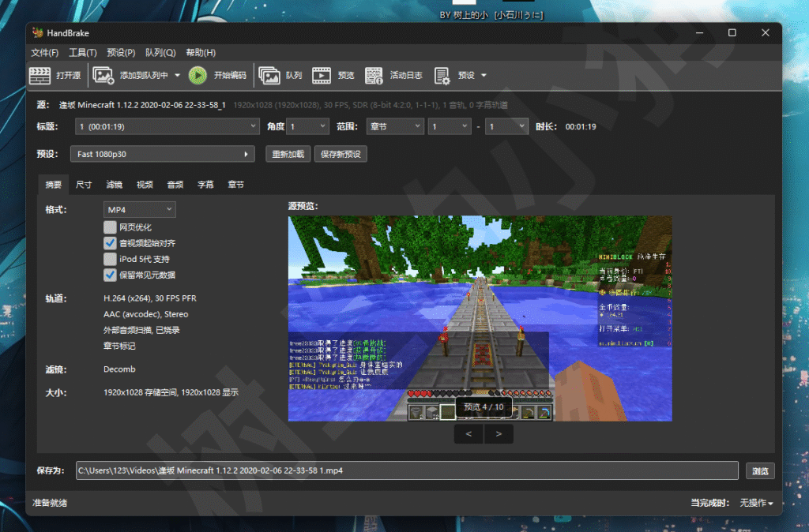Click the 进坂 Minecraft source file name
The width and height of the screenshot is (809, 532).
click(x=142, y=105)
